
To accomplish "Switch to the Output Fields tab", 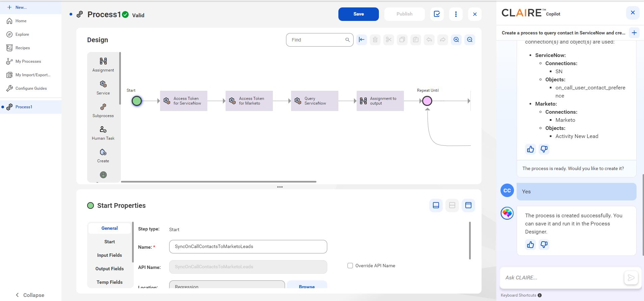I will click(x=109, y=269).
